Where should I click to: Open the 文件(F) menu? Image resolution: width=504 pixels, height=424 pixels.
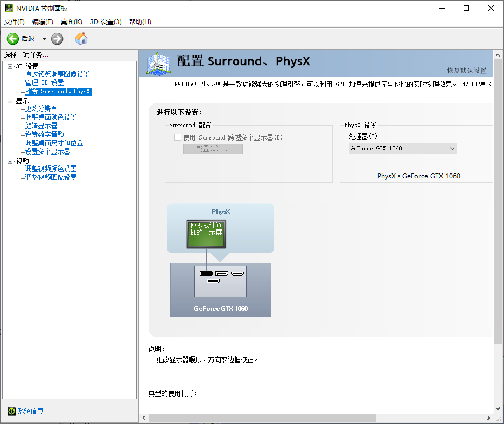point(15,22)
